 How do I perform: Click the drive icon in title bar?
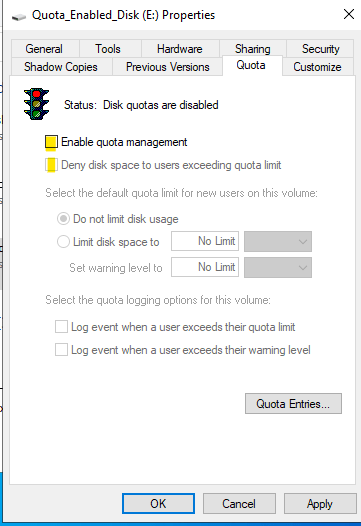(x=19, y=16)
